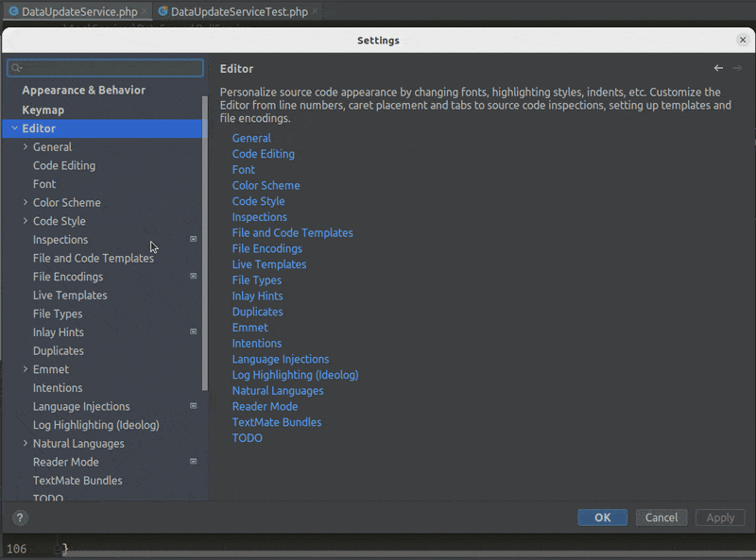Click the OK button
Image resolution: width=756 pixels, height=560 pixels.
[x=603, y=518]
